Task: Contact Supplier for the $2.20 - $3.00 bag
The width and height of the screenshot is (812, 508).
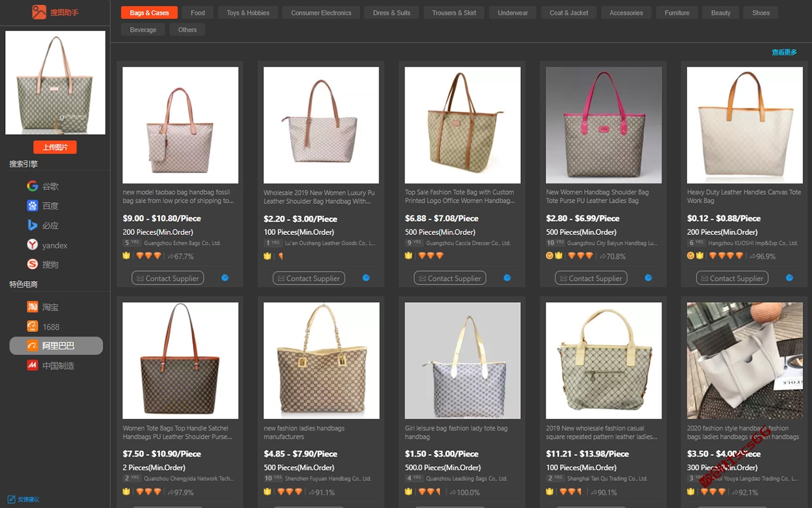Action: coord(309,278)
